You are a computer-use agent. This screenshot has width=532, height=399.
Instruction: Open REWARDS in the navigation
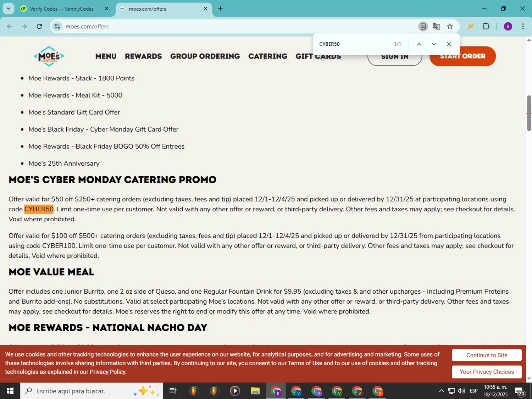tap(143, 56)
